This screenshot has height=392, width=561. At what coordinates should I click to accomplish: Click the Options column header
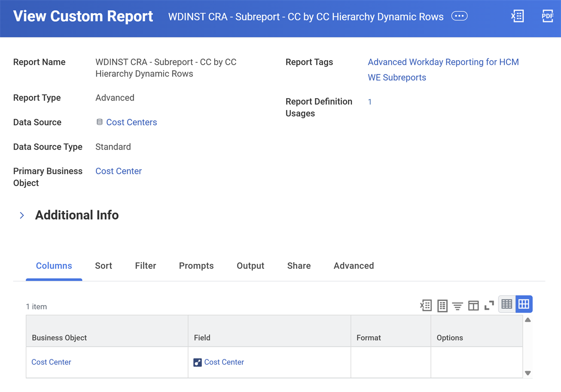[476, 331]
